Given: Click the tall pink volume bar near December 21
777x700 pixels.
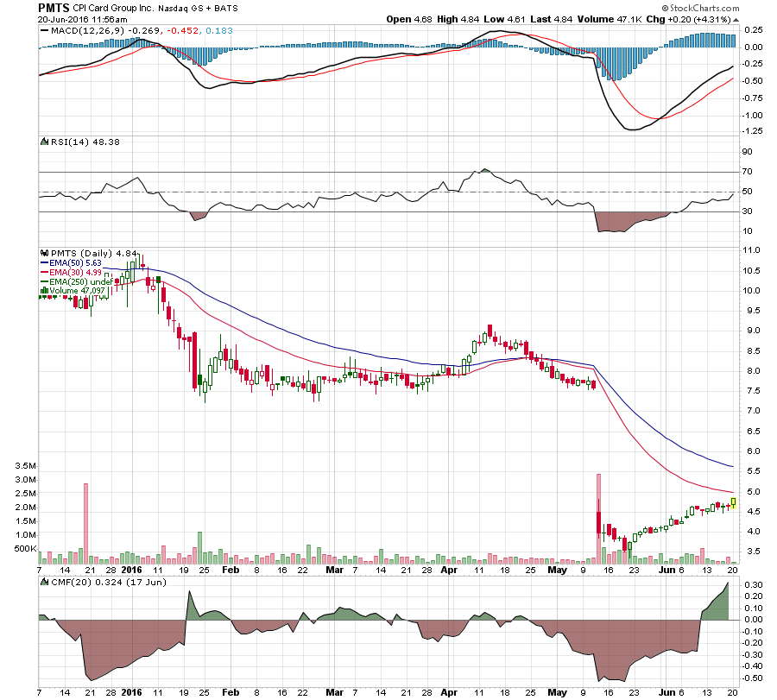Looking at the screenshot, I should [85, 524].
